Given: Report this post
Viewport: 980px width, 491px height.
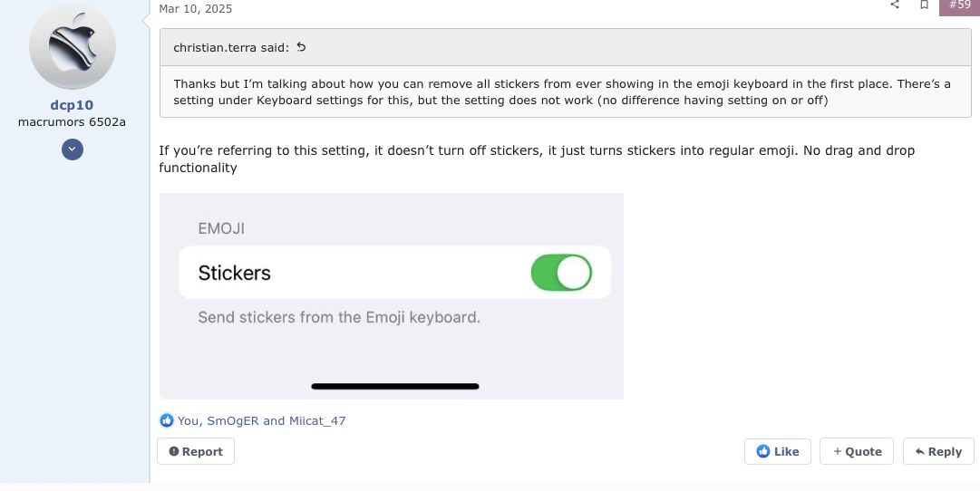Looking at the screenshot, I should pyautogui.click(x=196, y=451).
